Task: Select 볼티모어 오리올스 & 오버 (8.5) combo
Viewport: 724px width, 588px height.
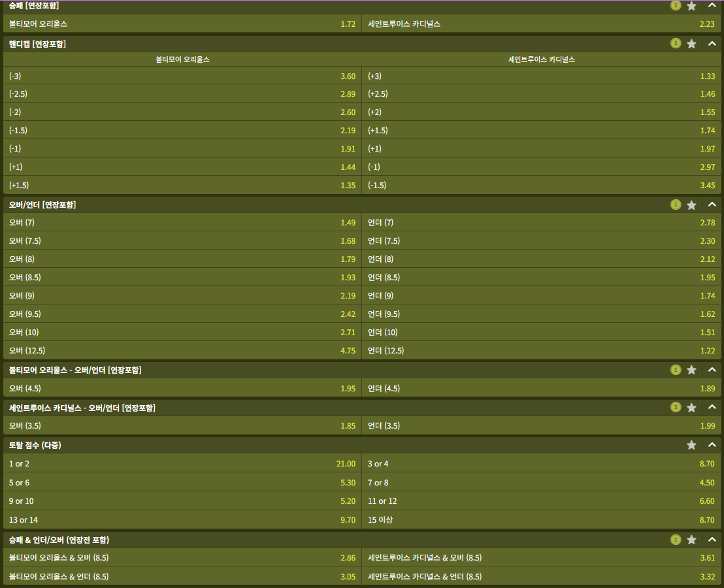Action: point(182,557)
